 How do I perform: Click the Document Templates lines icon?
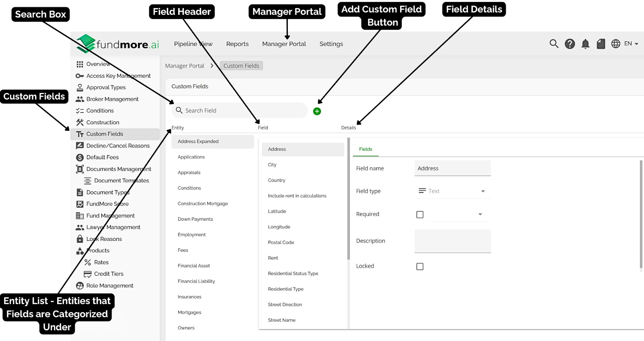[87, 181]
